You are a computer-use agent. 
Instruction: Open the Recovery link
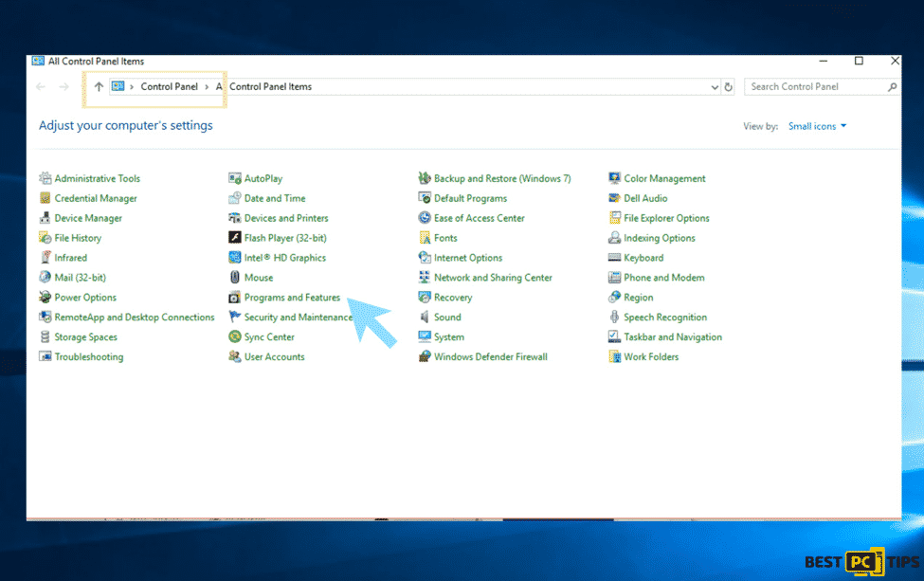[453, 298]
